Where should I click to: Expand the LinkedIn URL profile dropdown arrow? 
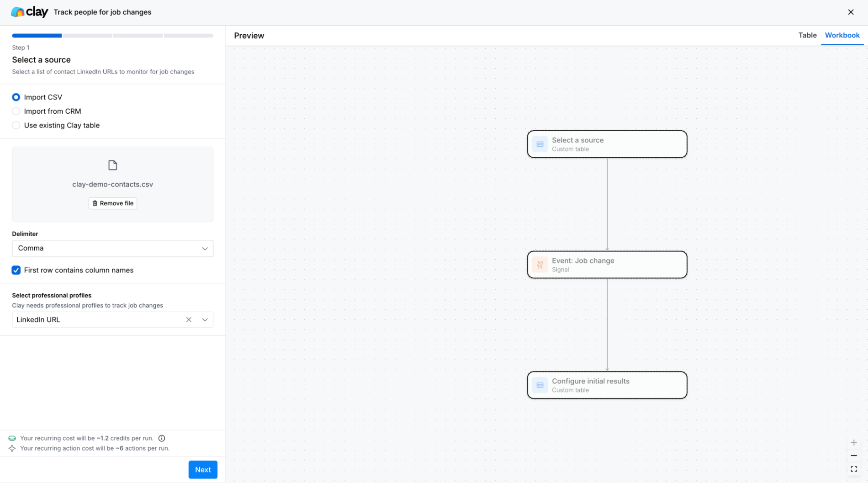205,319
